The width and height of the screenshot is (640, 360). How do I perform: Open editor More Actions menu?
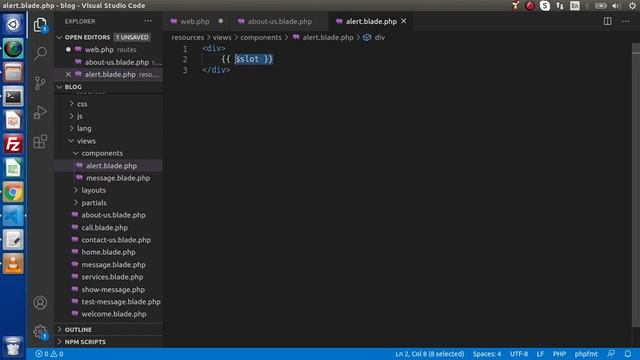[625, 21]
